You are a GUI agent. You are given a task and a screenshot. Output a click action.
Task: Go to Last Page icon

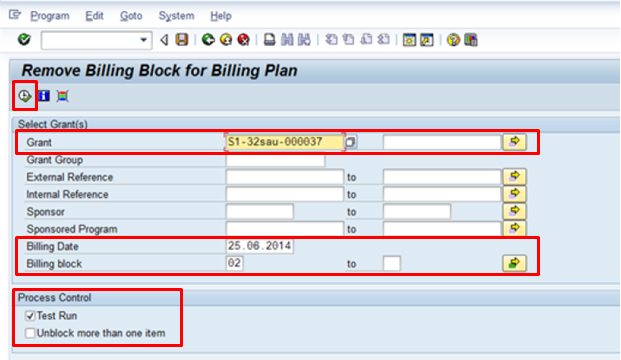point(383,40)
